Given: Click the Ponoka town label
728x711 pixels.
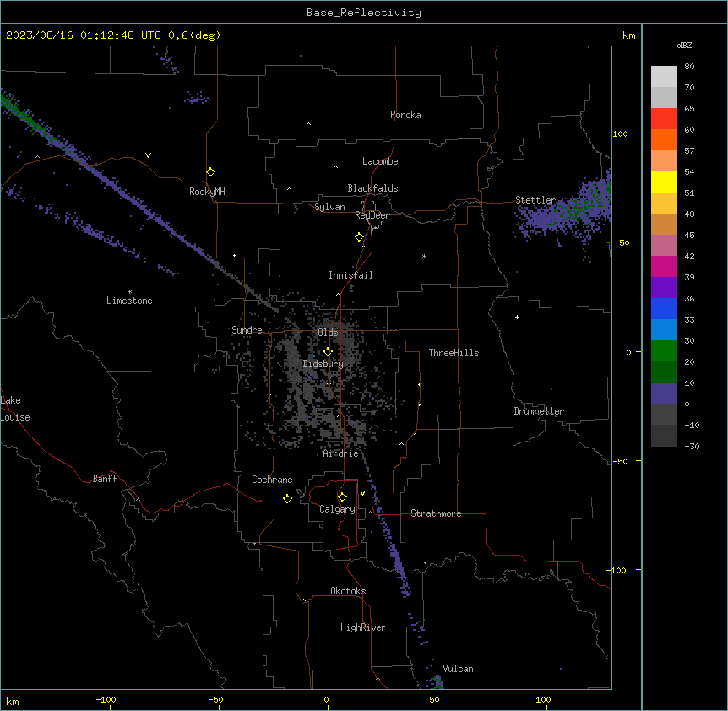Looking at the screenshot, I should pos(405,115).
